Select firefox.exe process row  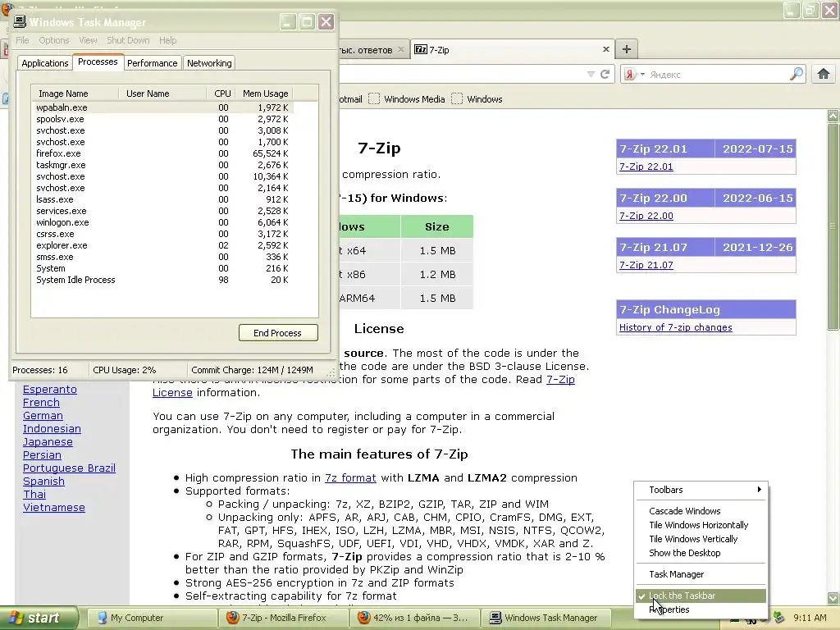(162, 153)
